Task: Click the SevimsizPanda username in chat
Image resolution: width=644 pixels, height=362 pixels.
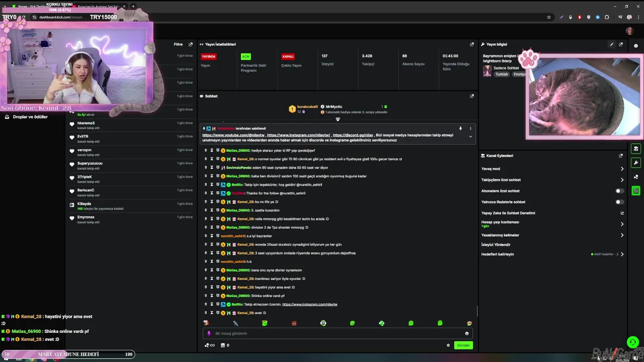Action: point(238,167)
